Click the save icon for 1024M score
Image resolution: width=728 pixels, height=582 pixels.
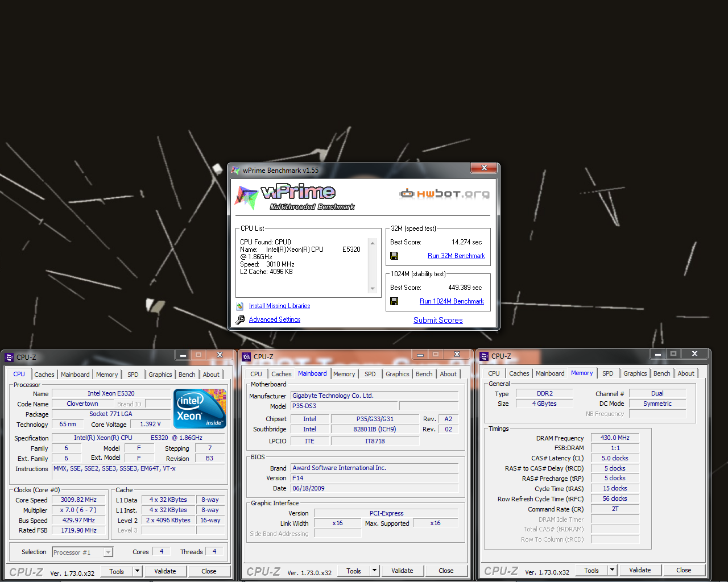[x=394, y=301]
